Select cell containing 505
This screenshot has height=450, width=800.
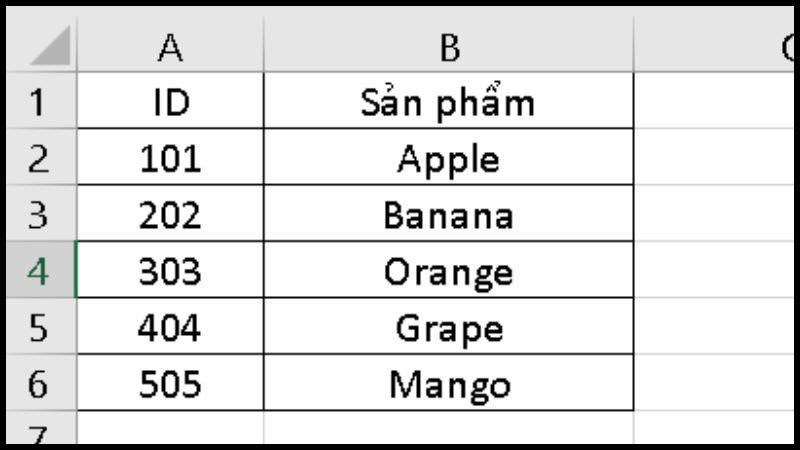[x=170, y=382]
